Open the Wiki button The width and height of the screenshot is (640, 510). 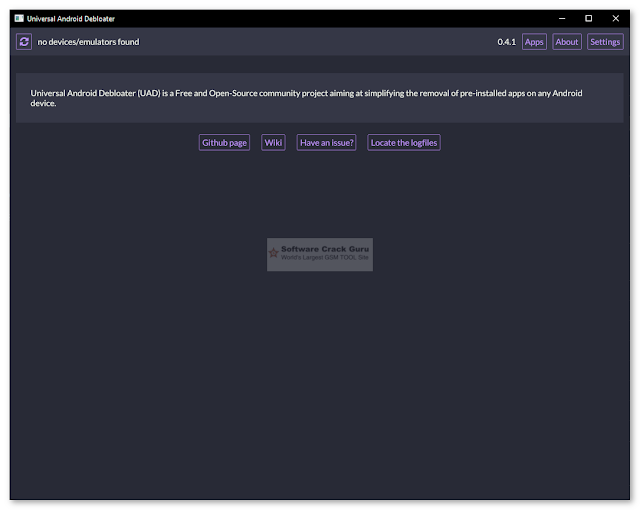pos(273,142)
